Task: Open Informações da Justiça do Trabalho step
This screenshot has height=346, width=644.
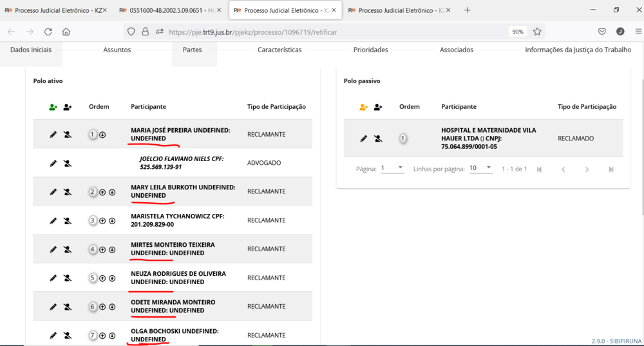Action: (578, 50)
